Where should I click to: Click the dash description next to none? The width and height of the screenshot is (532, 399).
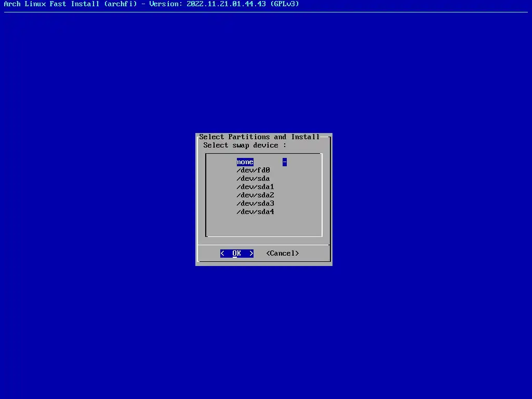285,162
